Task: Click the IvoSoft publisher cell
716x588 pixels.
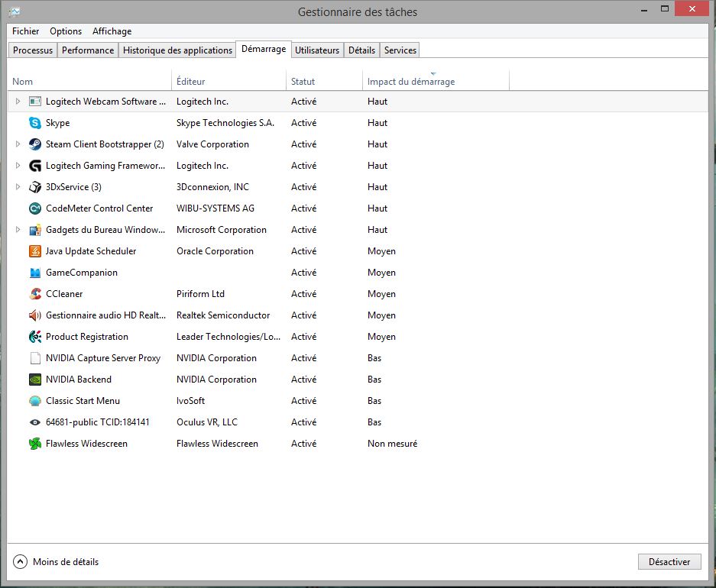Action: click(x=191, y=401)
